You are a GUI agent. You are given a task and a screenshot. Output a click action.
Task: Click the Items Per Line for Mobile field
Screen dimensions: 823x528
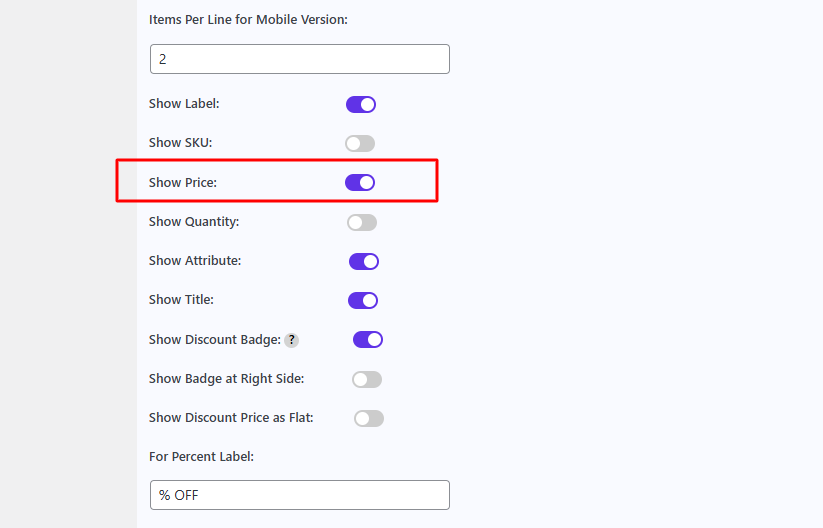[300, 59]
